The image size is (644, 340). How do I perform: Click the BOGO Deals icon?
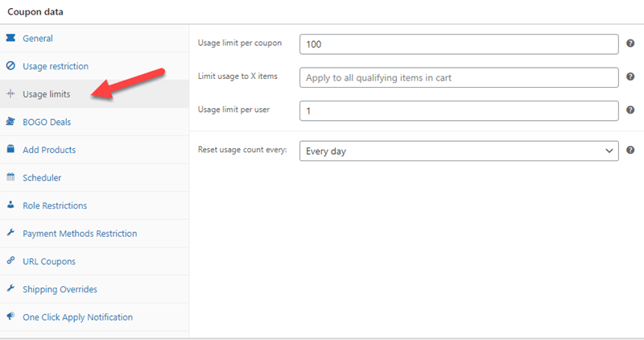coord(10,122)
